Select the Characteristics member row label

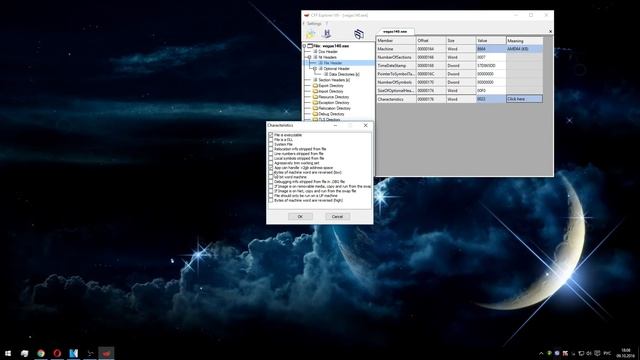pyautogui.click(x=396, y=99)
